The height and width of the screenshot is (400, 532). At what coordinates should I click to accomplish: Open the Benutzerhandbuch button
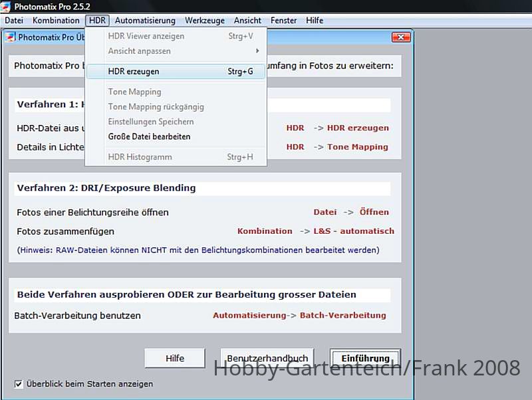click(x=267, y=358)
